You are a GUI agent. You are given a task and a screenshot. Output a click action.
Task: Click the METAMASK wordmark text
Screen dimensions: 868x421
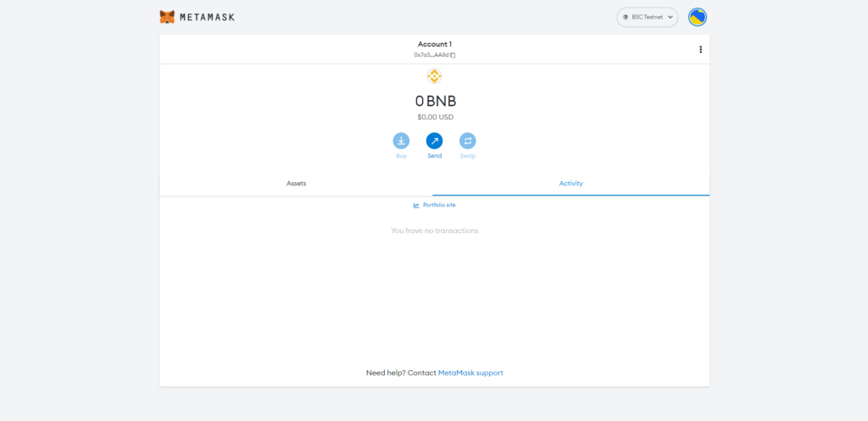tap(207, 17)
